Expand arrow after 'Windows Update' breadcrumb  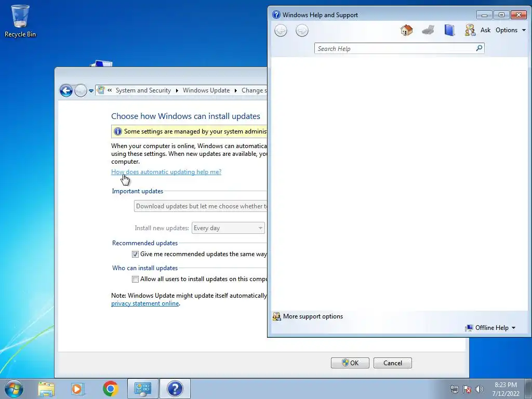[x=235, y=90]
